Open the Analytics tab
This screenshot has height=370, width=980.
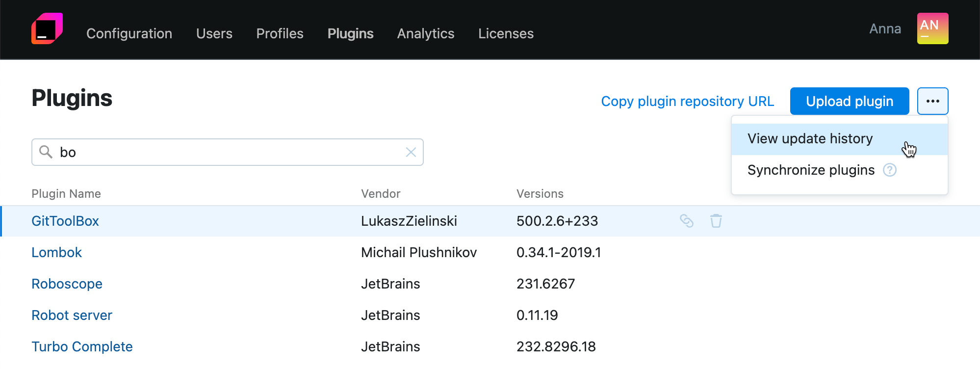tap(425, 33)
